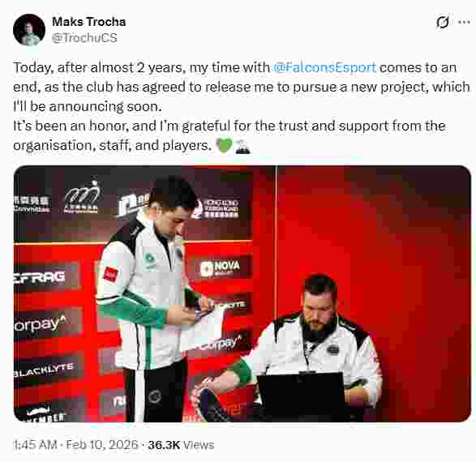Click the emoji after the green heart
This screenshot has height=462, width=476.
(242, 146)
